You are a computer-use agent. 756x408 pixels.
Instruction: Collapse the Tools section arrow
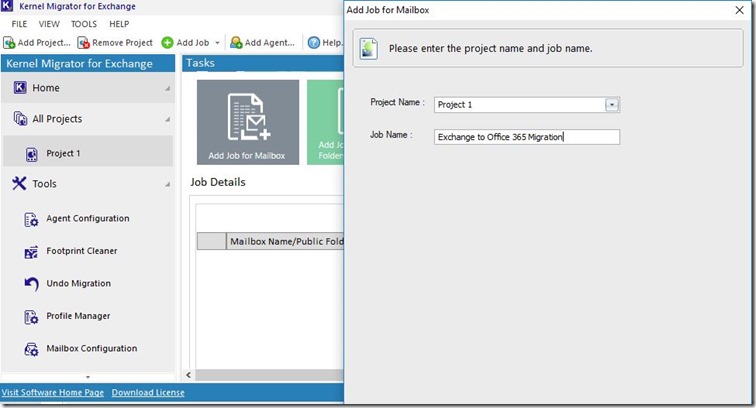(x=167, y=184)
